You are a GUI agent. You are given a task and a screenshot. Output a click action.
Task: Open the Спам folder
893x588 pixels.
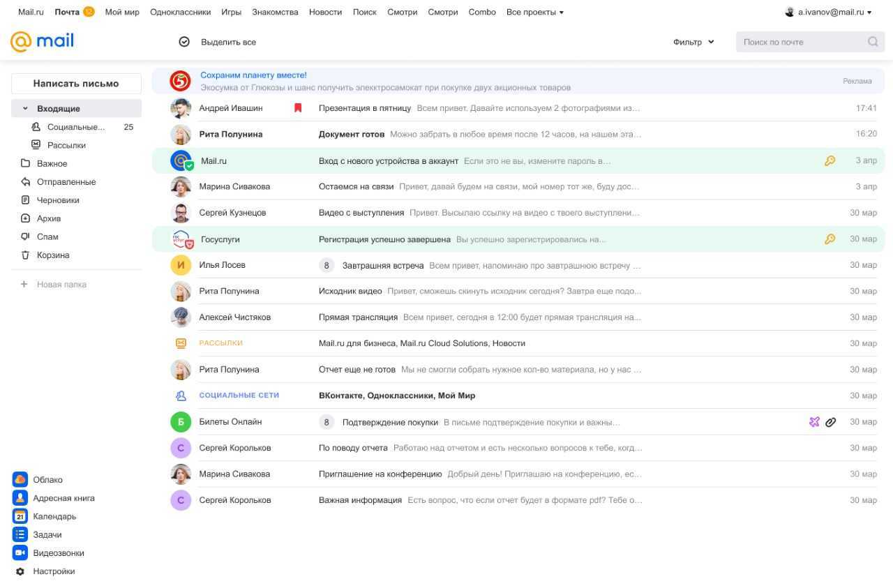click(x=47, y=236)
